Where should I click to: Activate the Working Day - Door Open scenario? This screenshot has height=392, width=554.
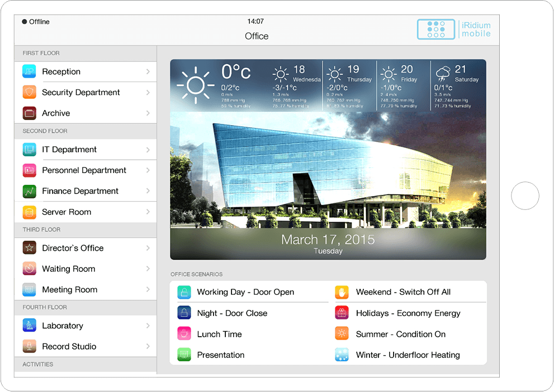[245, 292]
